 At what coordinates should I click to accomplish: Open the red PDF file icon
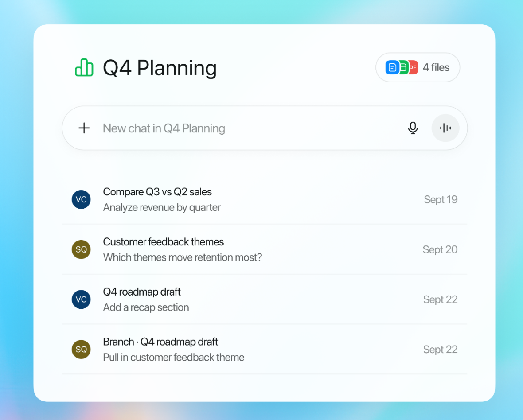tap(413, 67)
